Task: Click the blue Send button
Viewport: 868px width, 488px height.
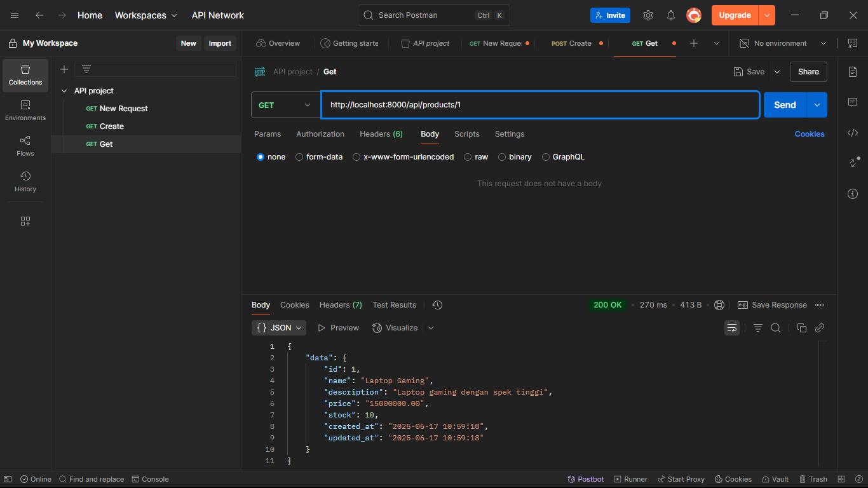Action: point(785,105)
